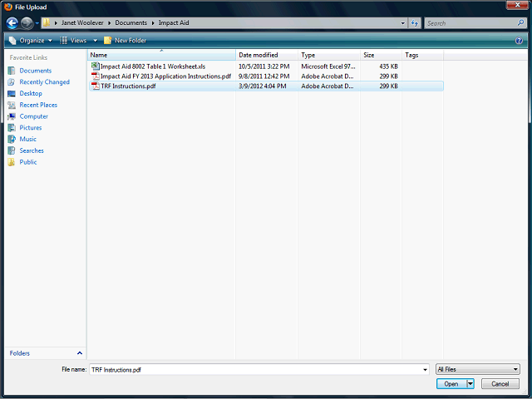Click the 10/5/2011 3:22 PM date cell

click(x=264, y=66)
